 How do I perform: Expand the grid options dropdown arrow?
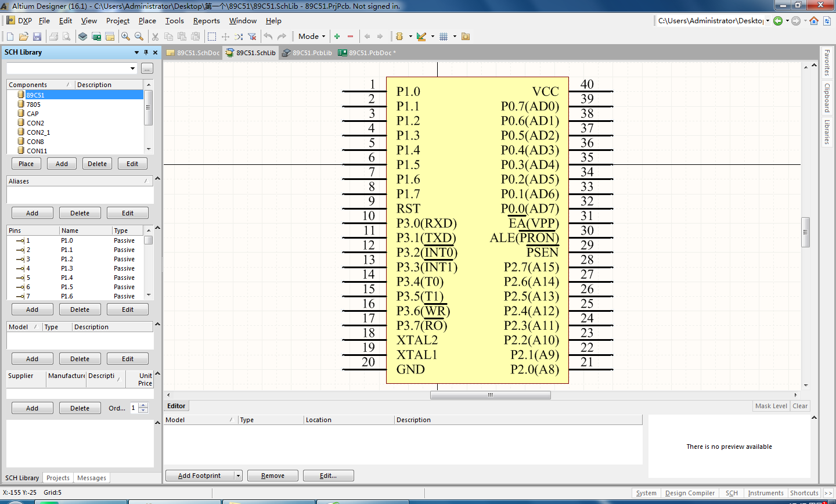click(455, 37)
